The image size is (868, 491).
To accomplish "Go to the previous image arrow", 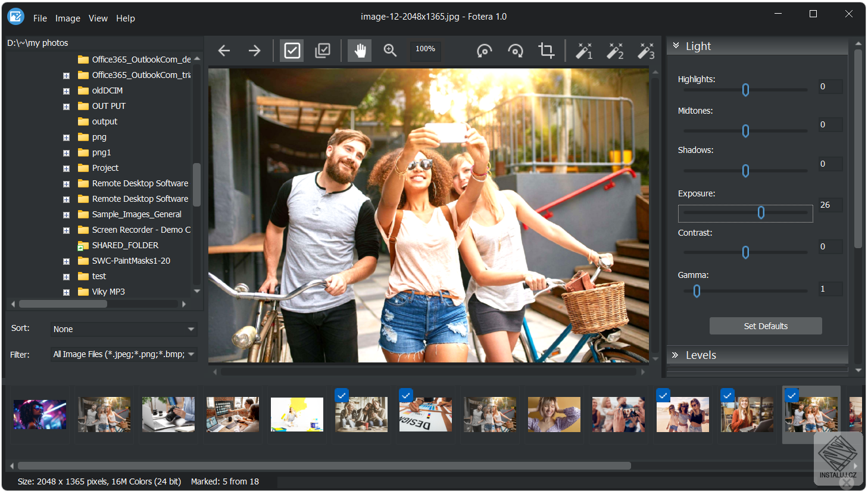I will pos(224,51).
